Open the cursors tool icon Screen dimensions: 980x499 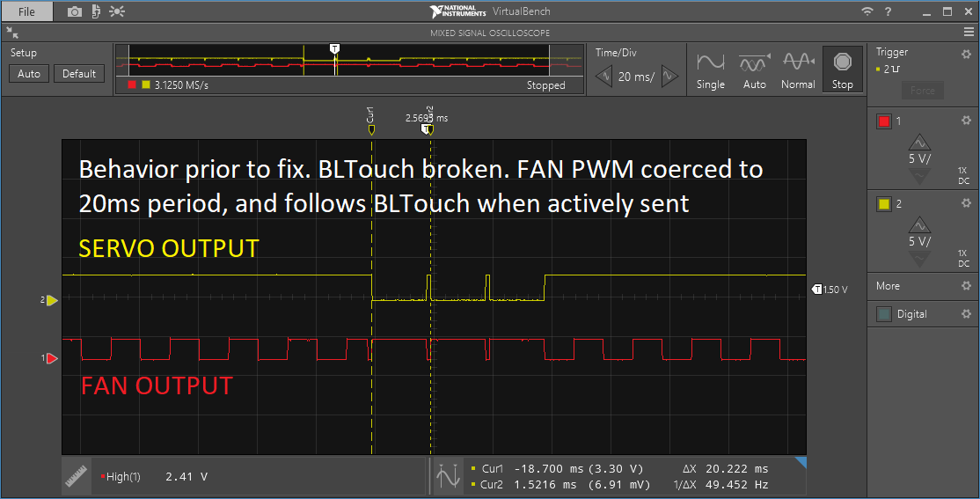(448, 476)
